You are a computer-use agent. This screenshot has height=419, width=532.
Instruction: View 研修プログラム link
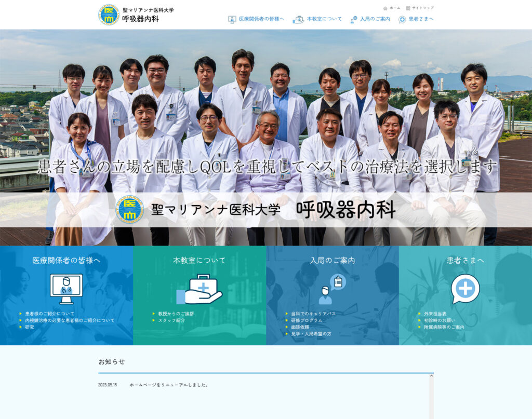pos(307,320)
